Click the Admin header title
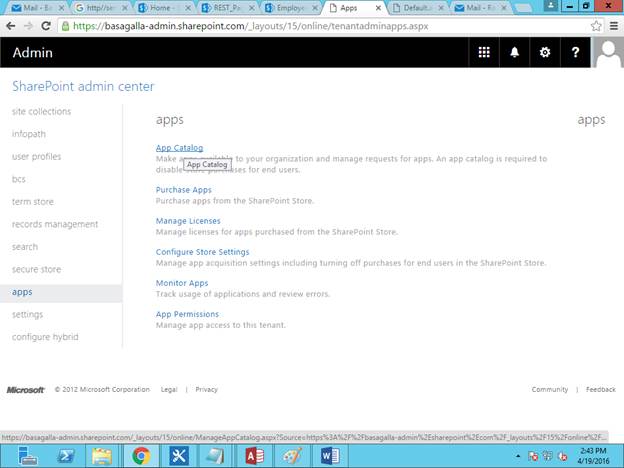Viewport: 624px width, 468px height. click(32, 53)
